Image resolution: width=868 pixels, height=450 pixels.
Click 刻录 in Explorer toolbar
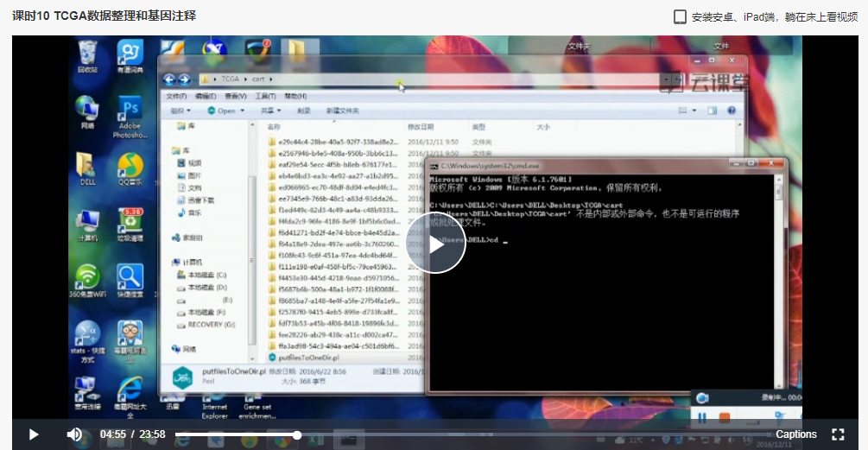(x=303, y=111)
